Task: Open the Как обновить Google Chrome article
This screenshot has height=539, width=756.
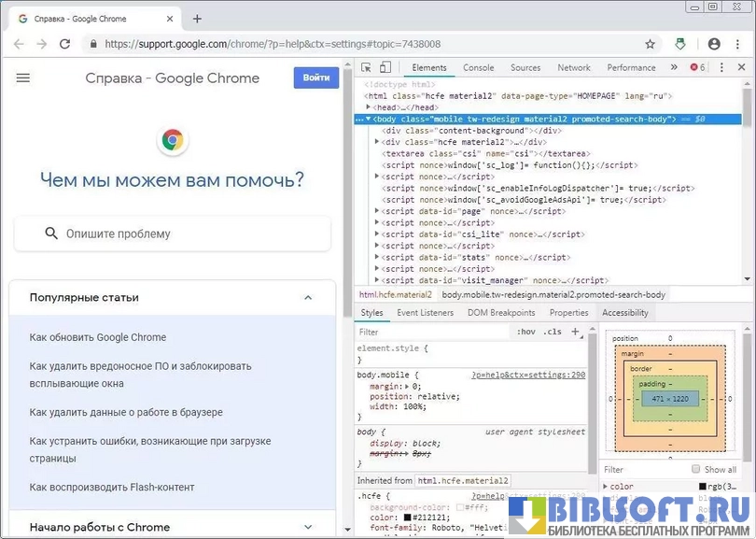Action: point(98,337)
